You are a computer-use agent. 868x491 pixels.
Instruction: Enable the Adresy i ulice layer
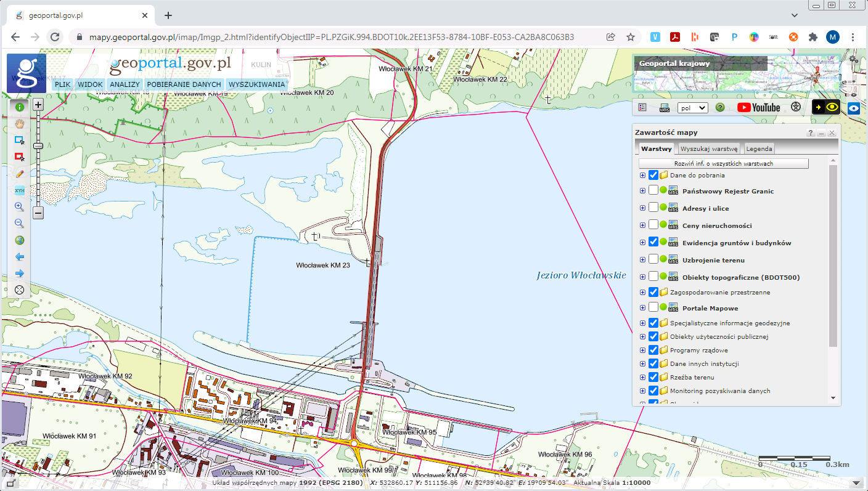[x=653, y=208]
